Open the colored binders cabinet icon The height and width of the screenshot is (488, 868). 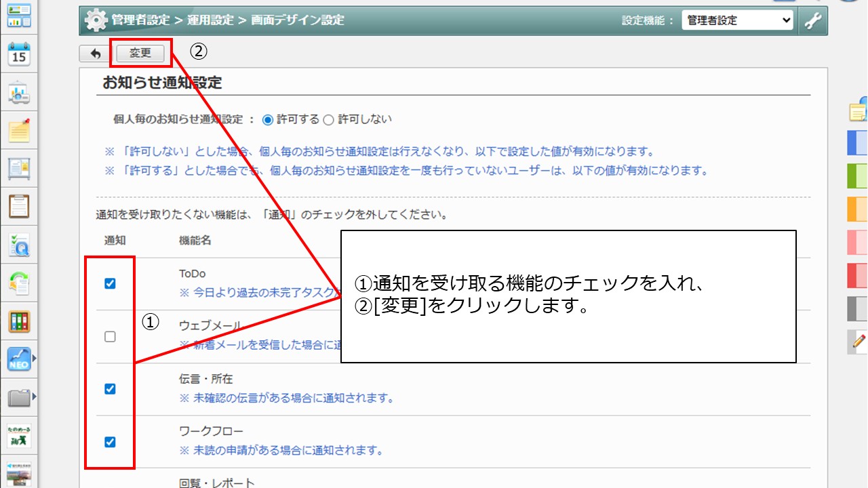point(19,321)
